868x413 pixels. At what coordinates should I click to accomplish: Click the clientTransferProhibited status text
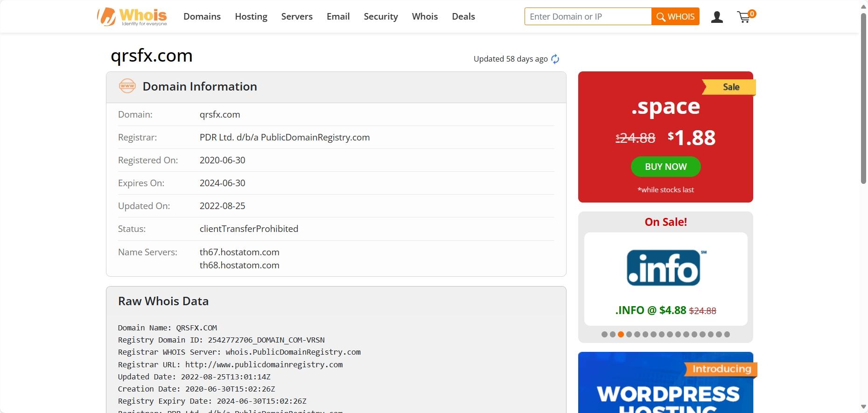249,229
